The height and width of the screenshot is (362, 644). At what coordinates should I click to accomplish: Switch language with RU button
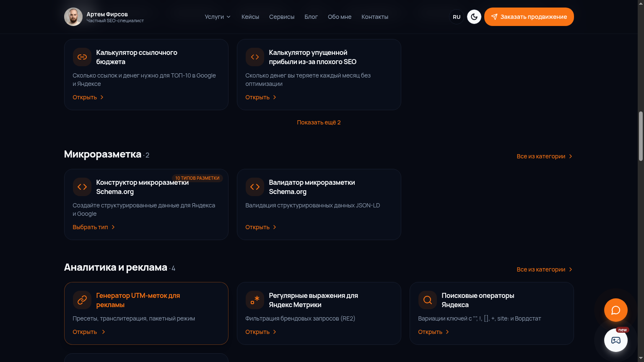(x=457, y=17)
